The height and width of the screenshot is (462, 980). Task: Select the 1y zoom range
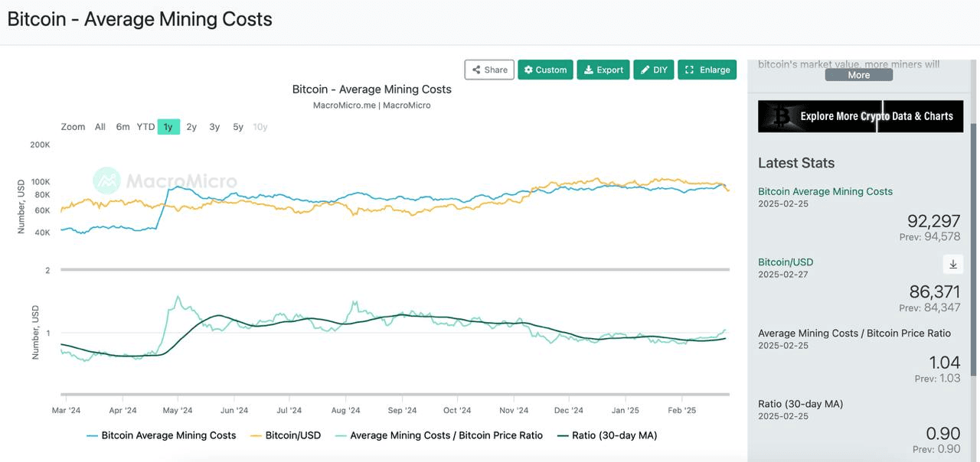point(168,127)
